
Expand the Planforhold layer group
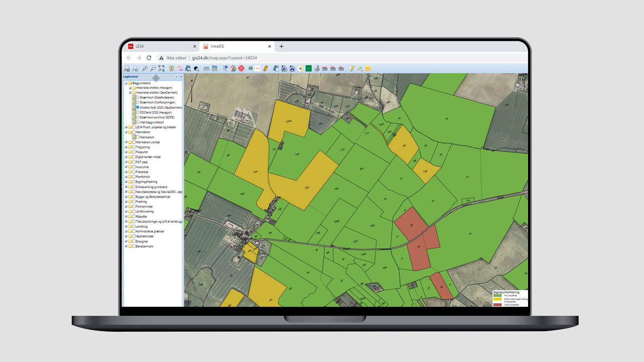pos(126,177)
